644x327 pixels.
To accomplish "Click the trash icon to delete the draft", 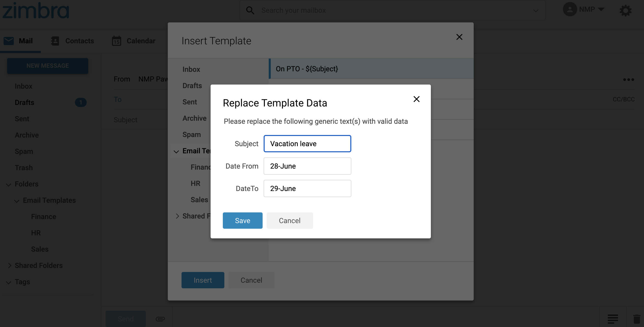I will coord(636,319).
